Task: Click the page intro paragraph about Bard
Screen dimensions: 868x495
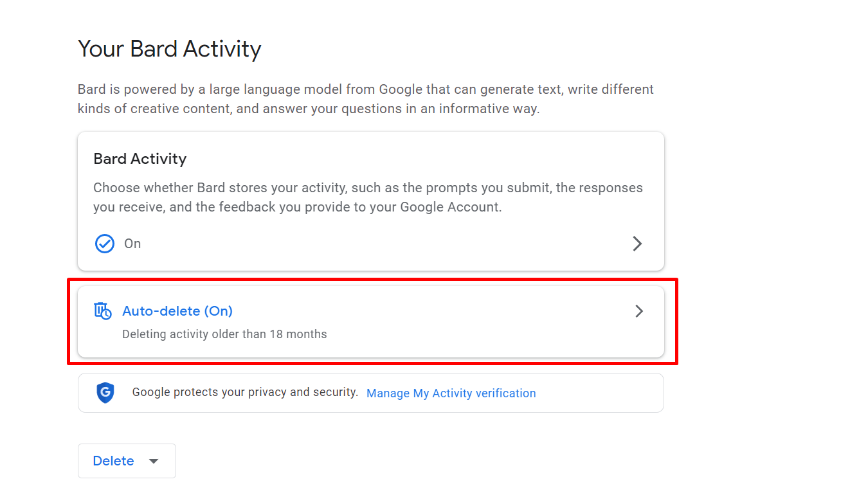Action: click(365, 99)
